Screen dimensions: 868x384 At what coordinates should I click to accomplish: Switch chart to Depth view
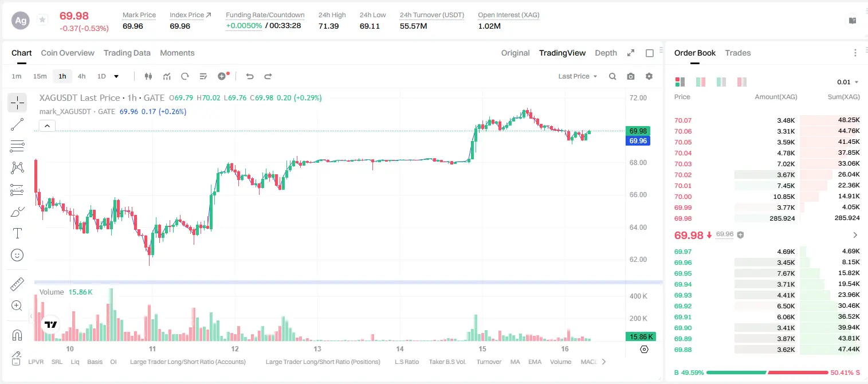[606, 53]
